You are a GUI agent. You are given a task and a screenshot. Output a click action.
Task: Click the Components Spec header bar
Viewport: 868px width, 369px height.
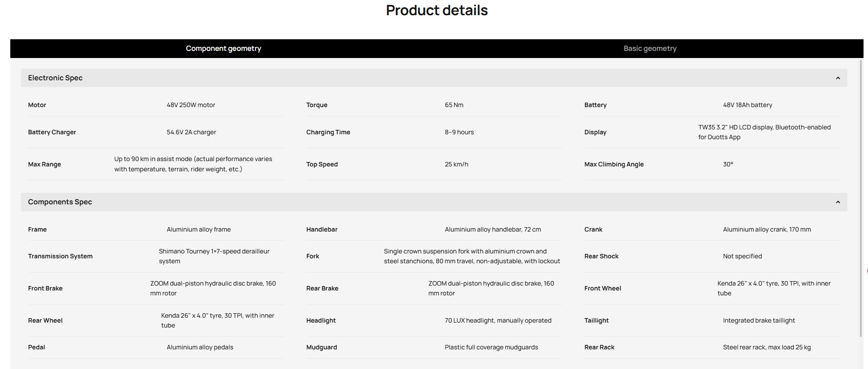pos(434,202)
